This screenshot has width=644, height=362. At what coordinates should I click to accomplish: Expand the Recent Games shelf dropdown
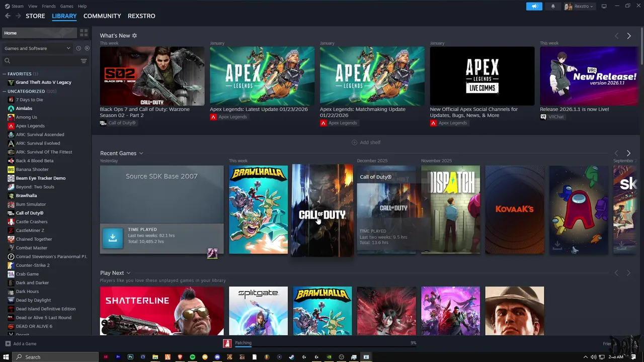(x=141, y=153)
